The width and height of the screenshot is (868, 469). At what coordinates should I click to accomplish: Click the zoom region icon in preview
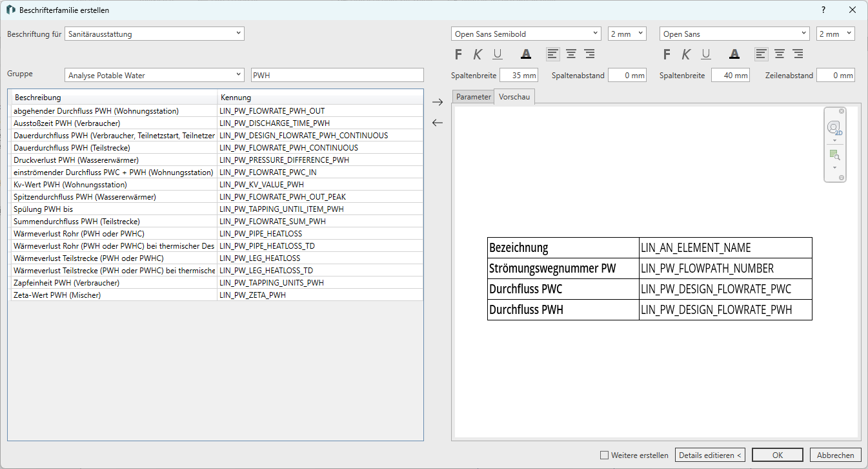point(834,155)
